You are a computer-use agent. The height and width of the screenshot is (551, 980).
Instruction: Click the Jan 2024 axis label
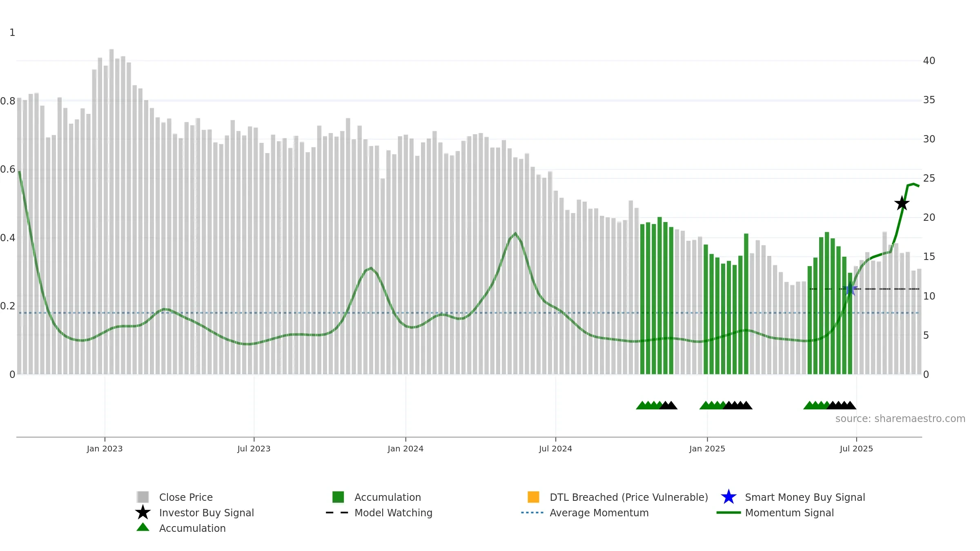pos(405,449)
